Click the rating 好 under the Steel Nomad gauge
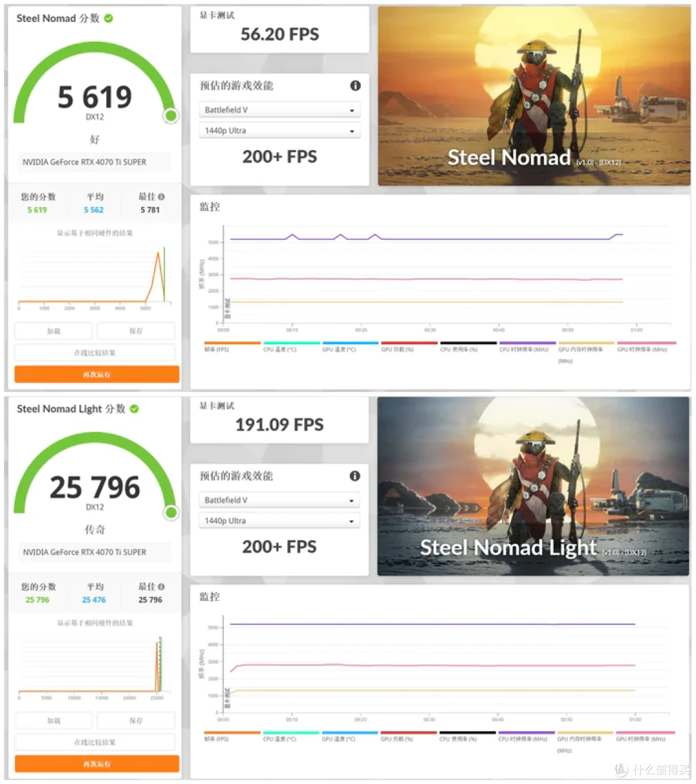The width and height of the screenshot is (696, 784). pyautogui.click(x=95, y=139)
